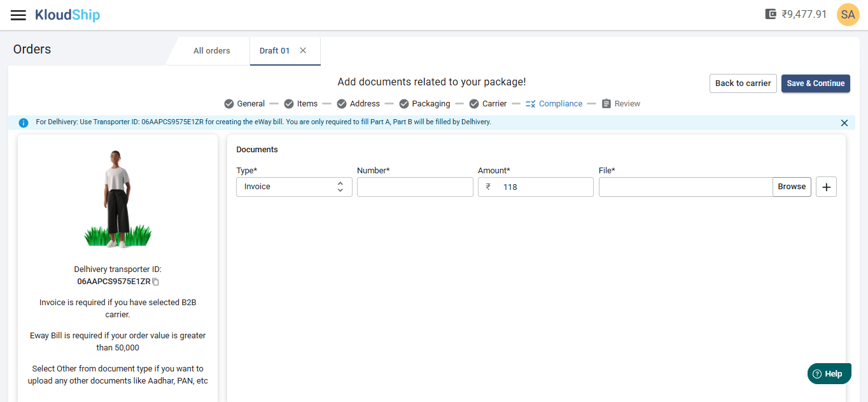This screenshot has width=868, height=402.
Task: Add another document row with plus icon
Action: tap(826, 187)
